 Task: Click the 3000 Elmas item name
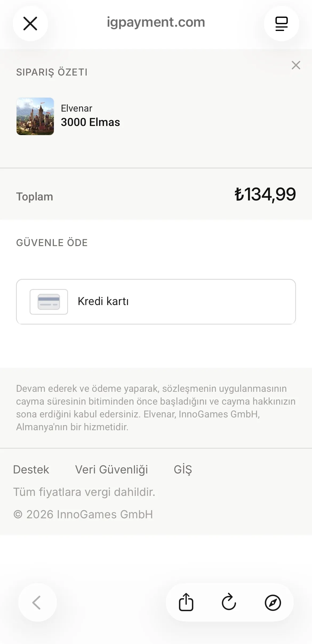[90, 122]
